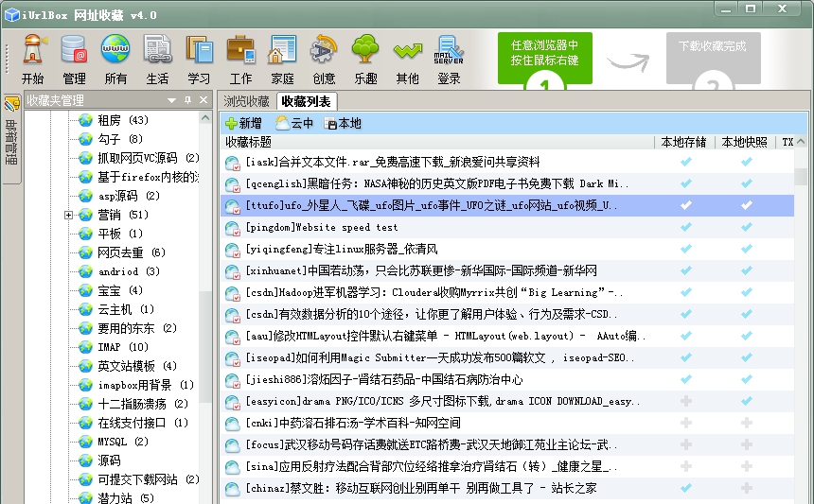Select the 创意 gear category icon
814x504 pixels.
pos(324,60)
